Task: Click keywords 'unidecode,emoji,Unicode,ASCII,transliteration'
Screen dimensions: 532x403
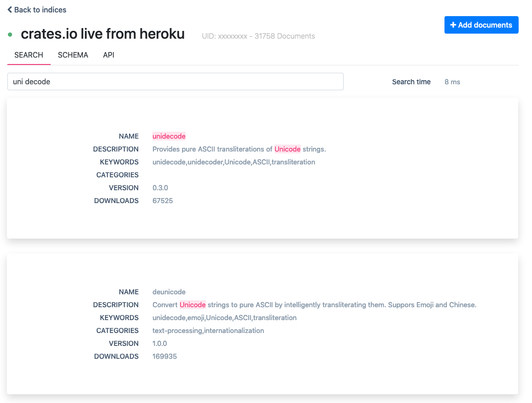Action: tap(225, 317)
